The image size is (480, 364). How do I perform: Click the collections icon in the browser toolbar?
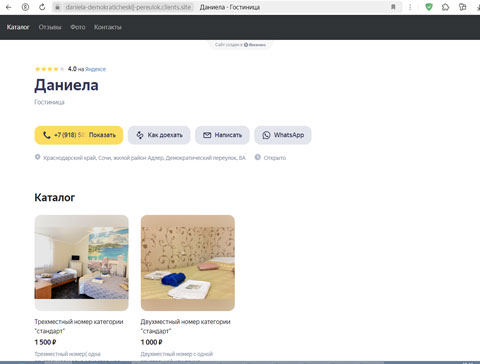(x=463, y=7)
